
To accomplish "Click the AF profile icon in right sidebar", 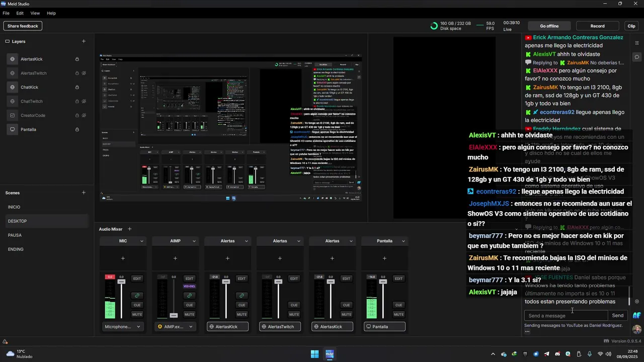I will click(x=636, y=316).
